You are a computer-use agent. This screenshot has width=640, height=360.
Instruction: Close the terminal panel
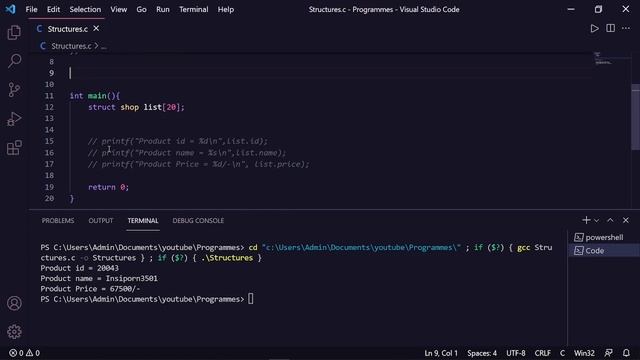[626, 220]
